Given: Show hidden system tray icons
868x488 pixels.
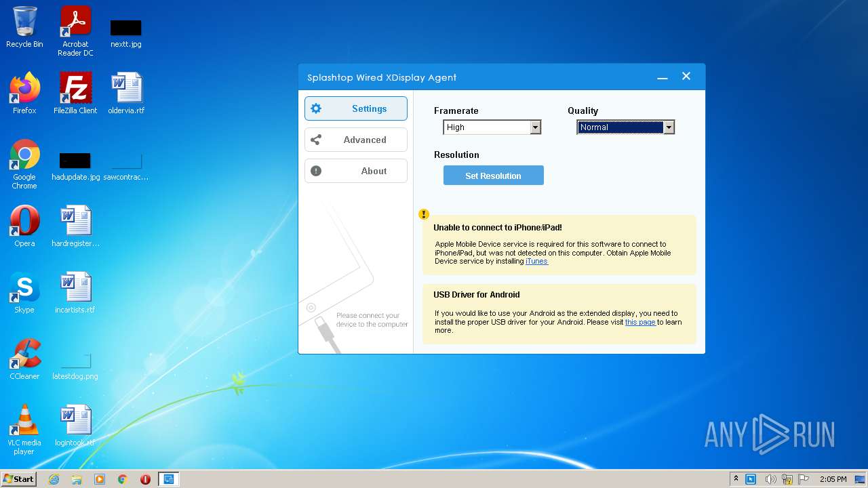Looking at the screenshot, I should click(x=736, y=479).
